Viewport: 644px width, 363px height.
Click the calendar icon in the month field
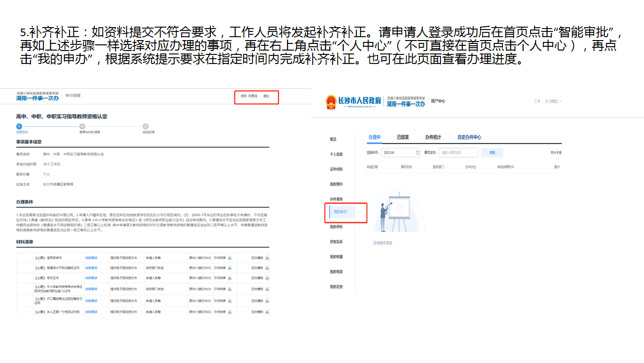point(418,153)
